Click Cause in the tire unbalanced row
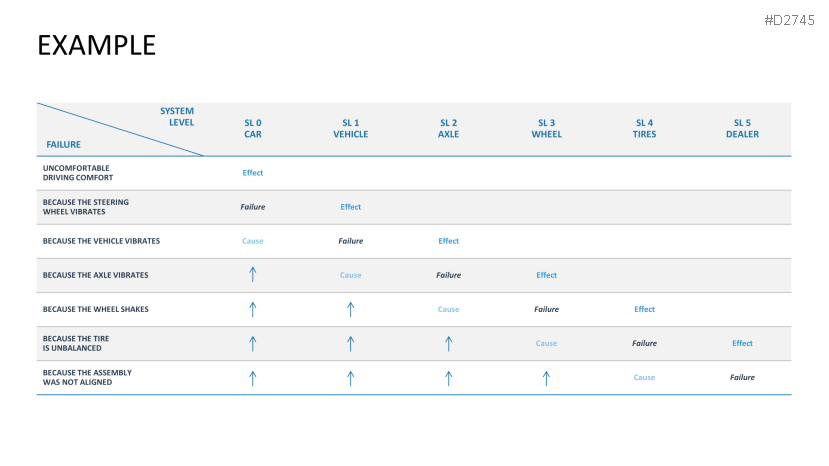 pyautogui.click(x=547, y=343)
